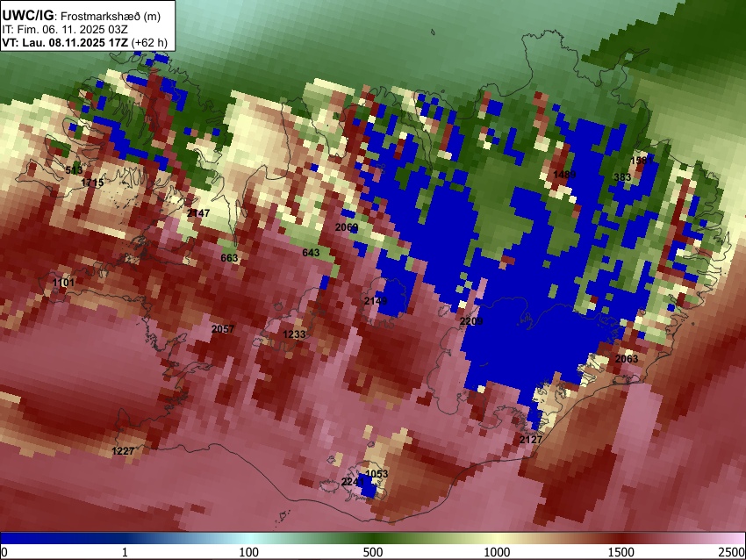Click the map value 1227
This screenshot has height=560, width=746.
123,450
